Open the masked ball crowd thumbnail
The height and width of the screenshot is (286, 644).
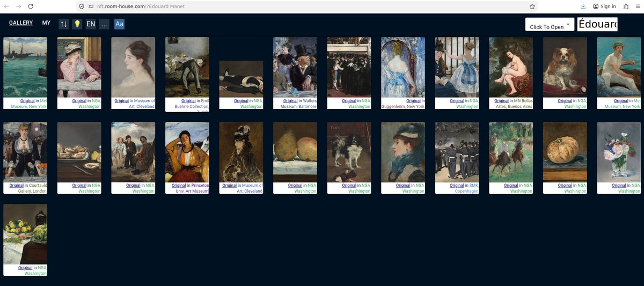[x=349, y=67]
